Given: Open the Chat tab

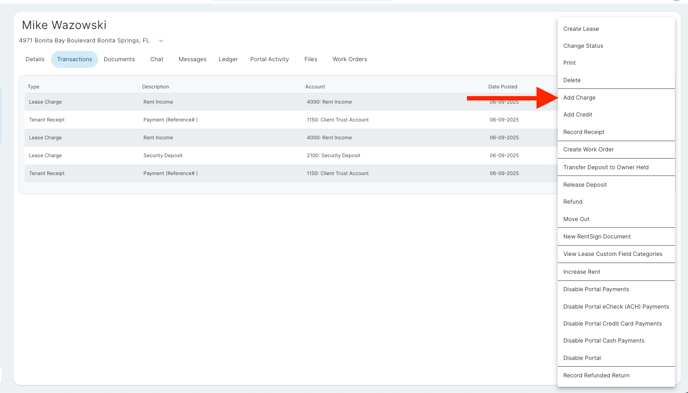Looking at the screenshot, I should (157, 59).
